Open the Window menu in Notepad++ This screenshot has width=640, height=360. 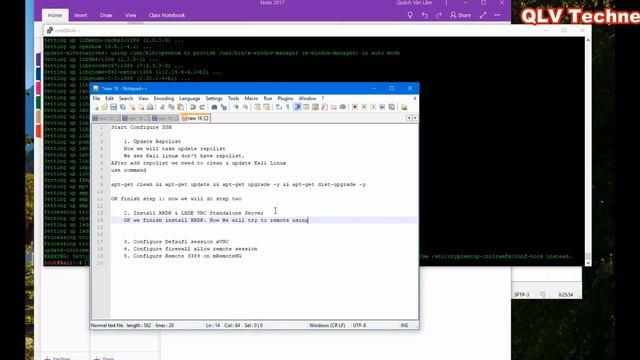[307, 98]
